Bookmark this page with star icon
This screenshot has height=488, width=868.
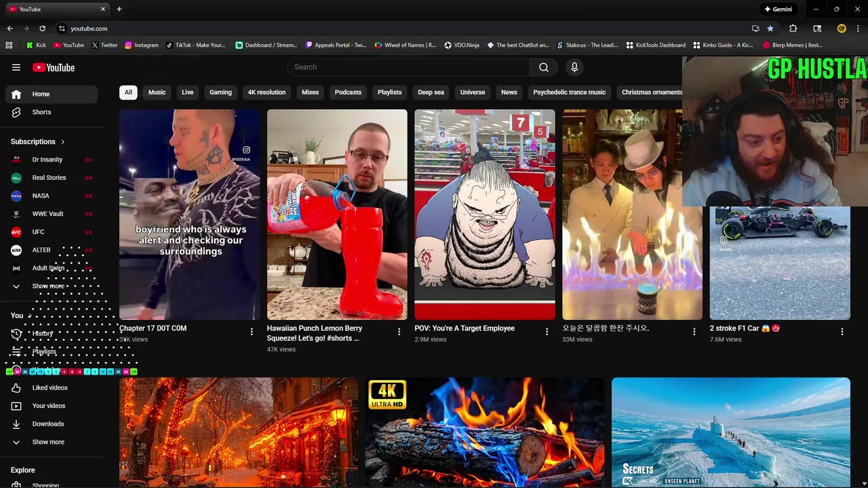[770, 28]
